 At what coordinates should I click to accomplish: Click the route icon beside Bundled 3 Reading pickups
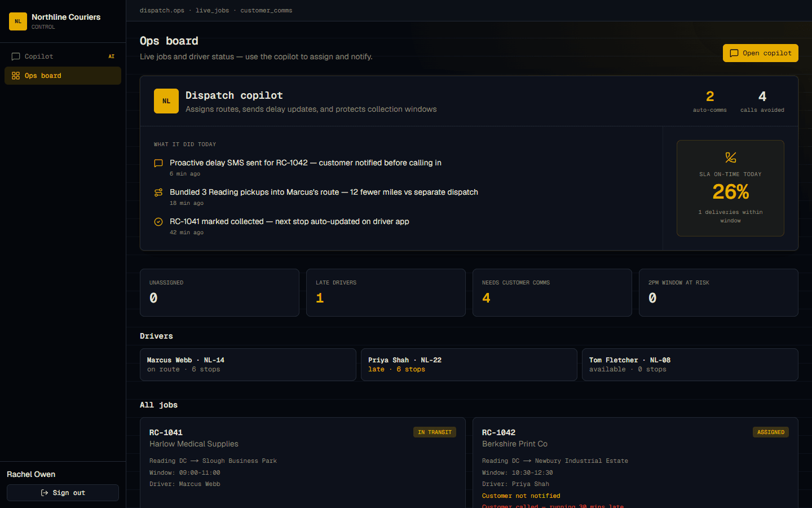[158, 192]
